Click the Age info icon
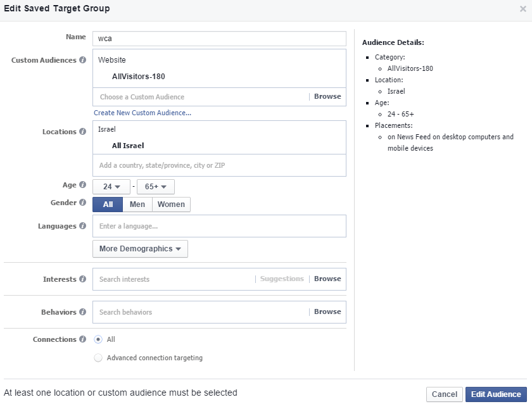Viewport: 532px width, 409px height. pyautogui.click(x=82, y=185)
